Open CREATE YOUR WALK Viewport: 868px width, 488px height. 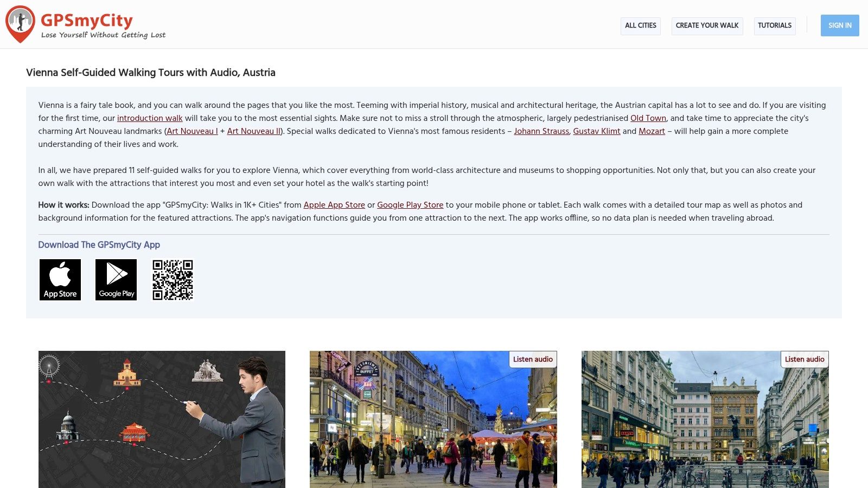tap(707, 25)
